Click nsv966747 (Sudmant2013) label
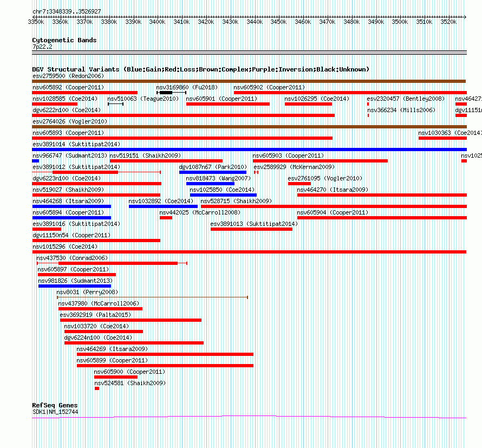The image size is (482, 448). [x=70, y=155]
